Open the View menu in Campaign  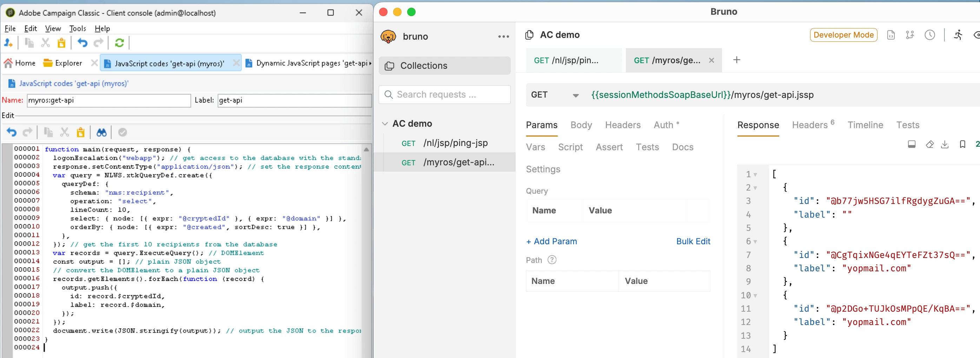53,28
